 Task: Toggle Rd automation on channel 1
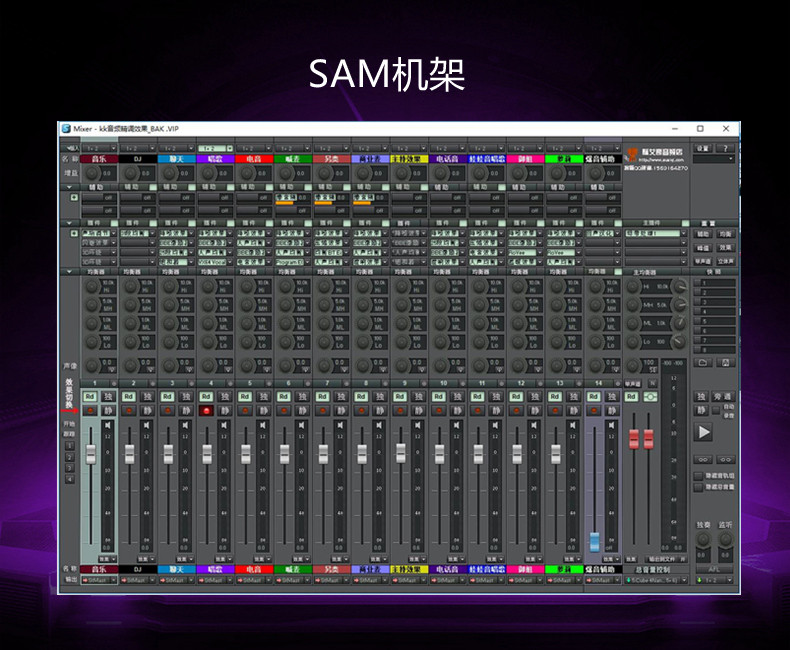click(x=90, y=397)
